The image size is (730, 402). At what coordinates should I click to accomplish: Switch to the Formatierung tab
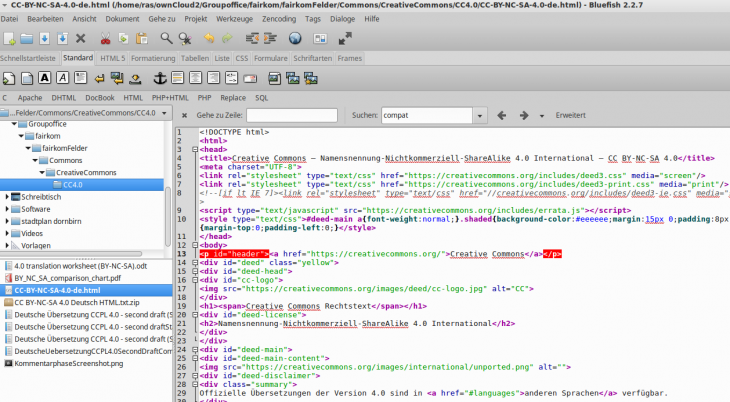(x=152, y=58)
